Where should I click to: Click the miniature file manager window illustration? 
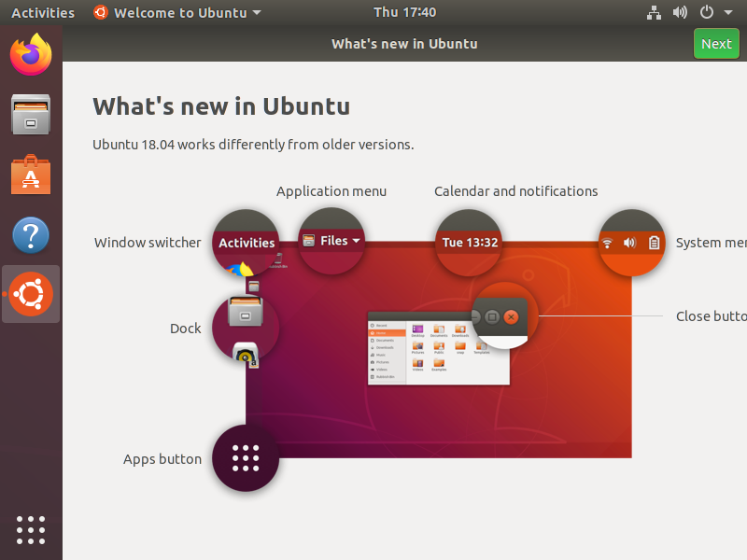438,348
